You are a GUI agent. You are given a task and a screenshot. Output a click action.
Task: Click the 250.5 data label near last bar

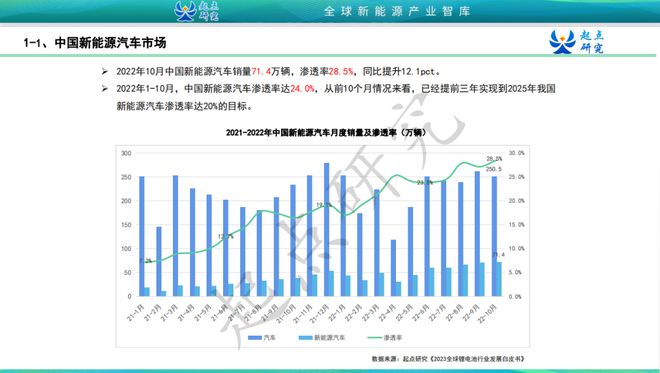coord(494,169)
